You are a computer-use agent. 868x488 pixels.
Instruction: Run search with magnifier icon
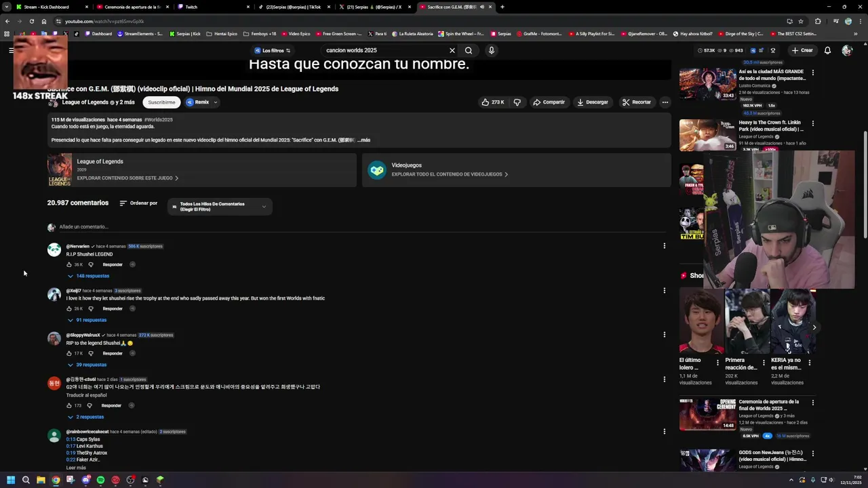click(469, 50)
